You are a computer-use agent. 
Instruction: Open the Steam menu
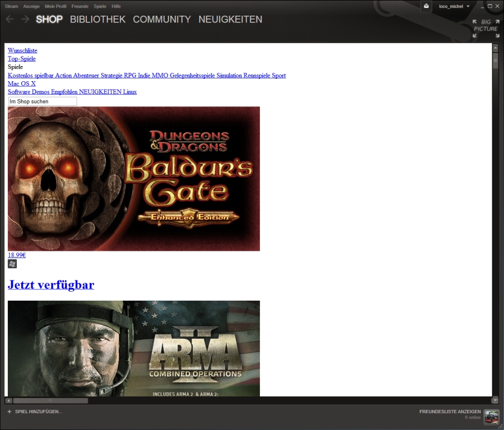pos(12,6)
